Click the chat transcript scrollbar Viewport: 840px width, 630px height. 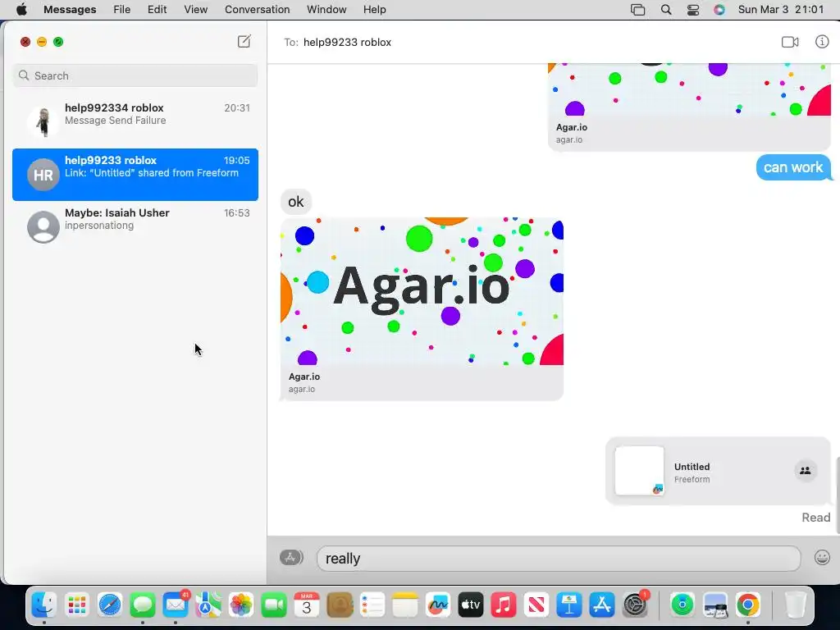(837, 495)
